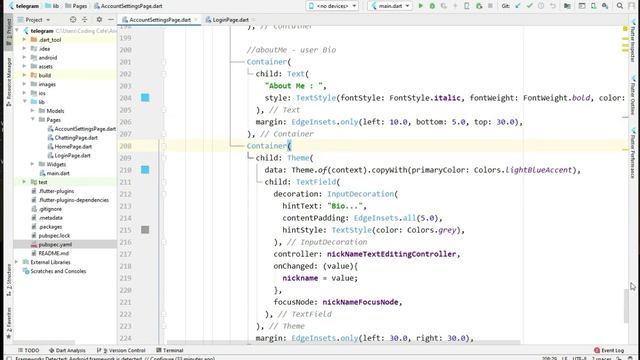Click the UTF-8 encoding status bar entry
This screenshot has height=360, width=640.
pyautogui.click(x=579, y=358)
